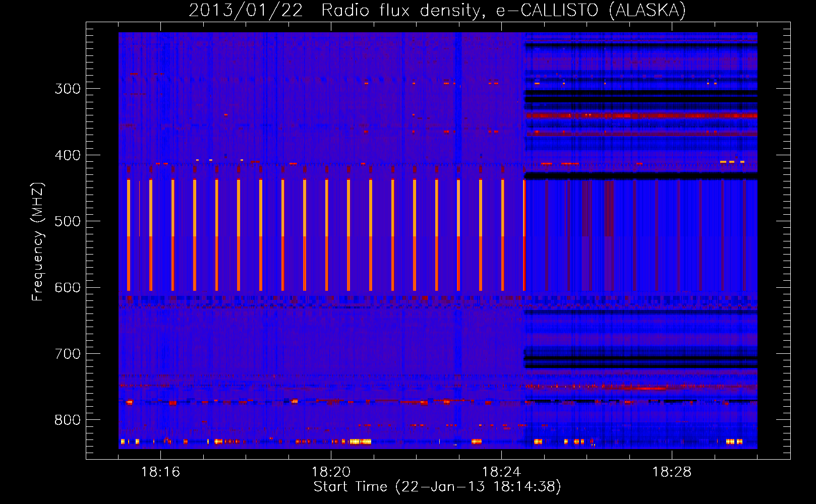Screen dimensions: 816x504
Task: Select the 300 frequency tick label
Action: click(x=68, y=89)
